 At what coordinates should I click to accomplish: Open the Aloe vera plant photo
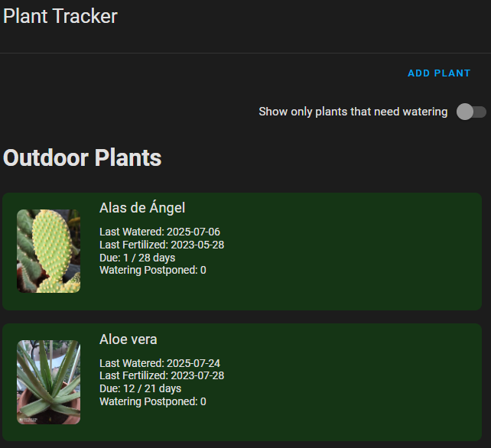49,381
